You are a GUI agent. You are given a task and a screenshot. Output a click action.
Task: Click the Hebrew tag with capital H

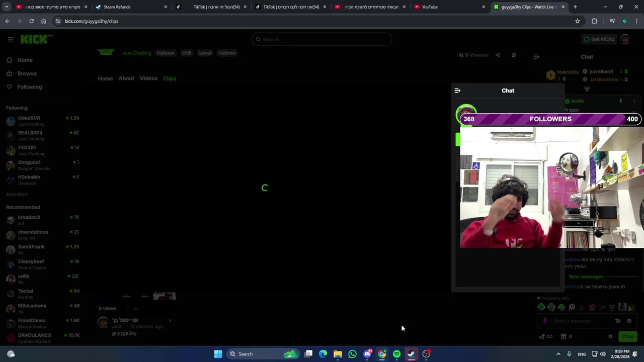tap(165, 53)
